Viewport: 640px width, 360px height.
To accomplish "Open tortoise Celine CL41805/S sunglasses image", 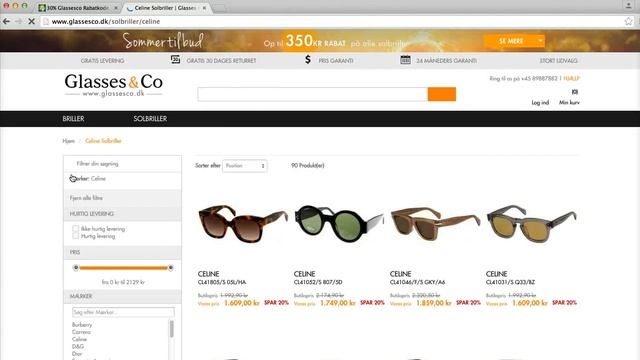I will [242, 224].
